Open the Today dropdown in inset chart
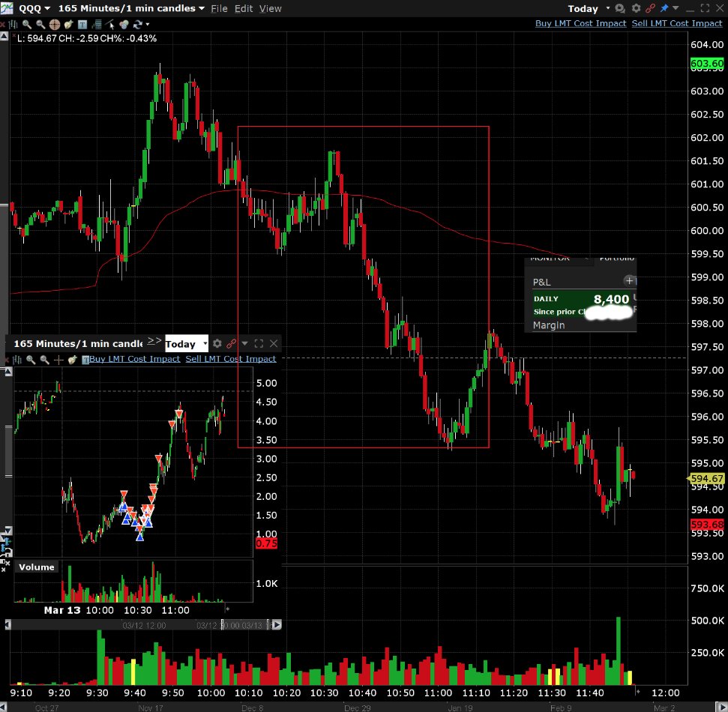 click(186, 344)
